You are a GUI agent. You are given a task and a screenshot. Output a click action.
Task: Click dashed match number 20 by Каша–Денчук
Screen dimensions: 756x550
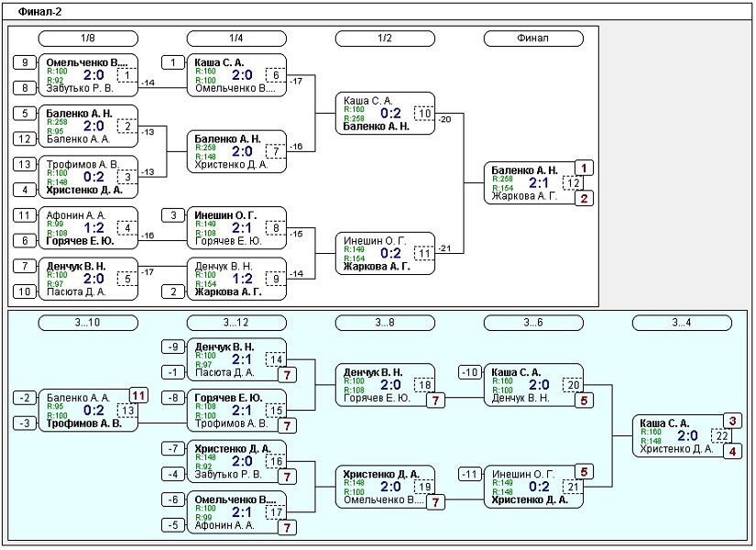coord(573,385)
